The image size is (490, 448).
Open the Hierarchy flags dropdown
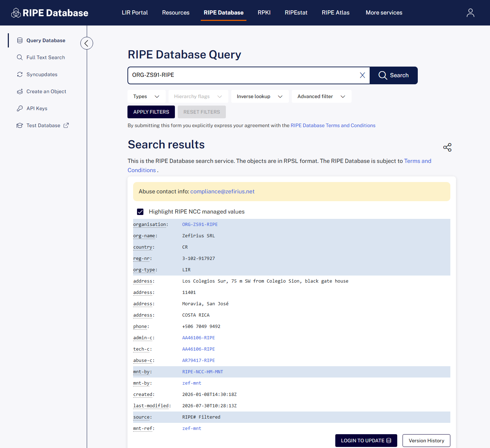click(x=198, y=96)
